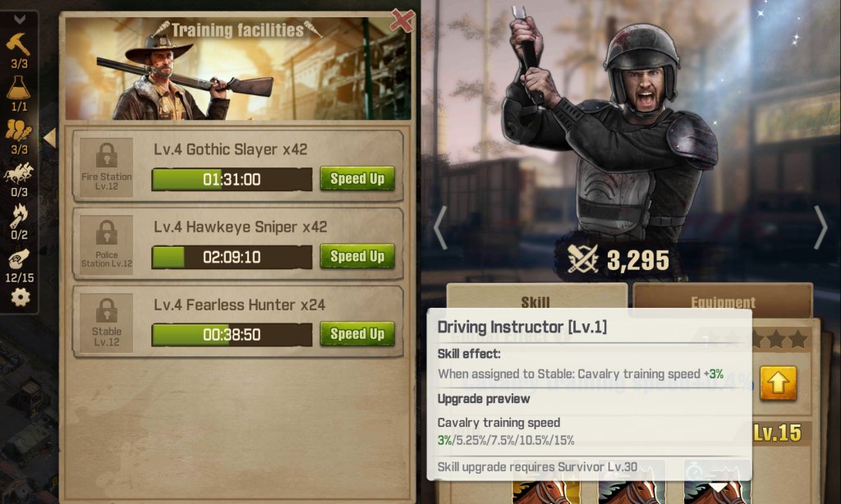
Task: Open the cavalry march horses icon
Action: coord(18,173)
